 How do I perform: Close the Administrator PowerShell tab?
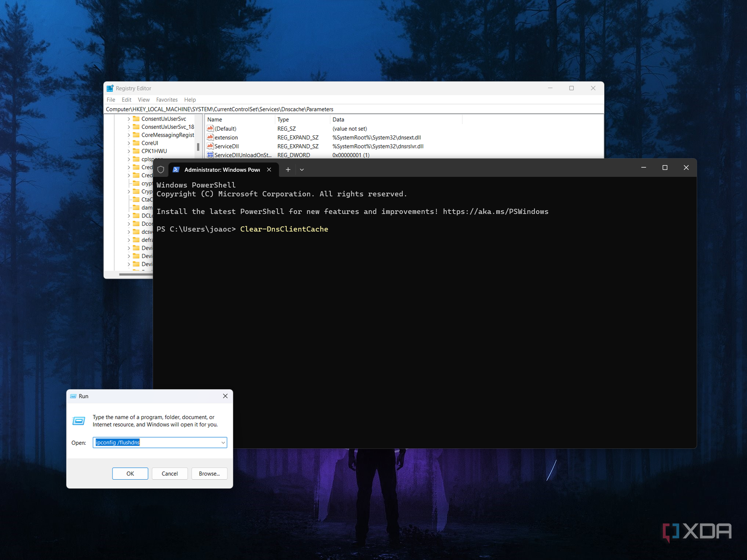[269, 170]
